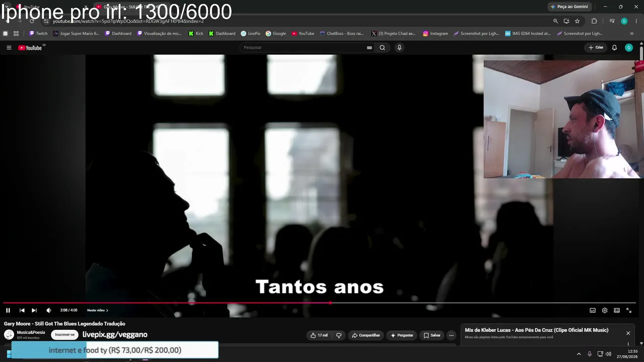Open the 'YouTube' bookmark
The width and height of the screenshot is (644, 362).
click(x=303, y=34)
